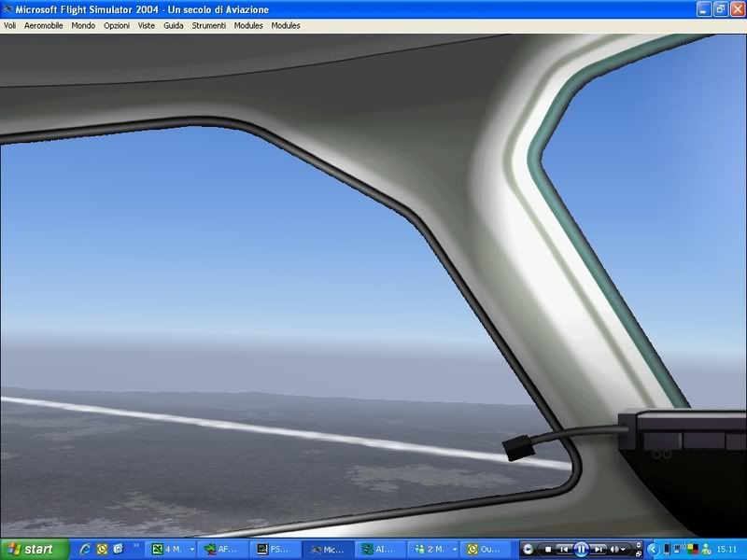This screenshot has width=747, height=560.
Task: Click the media toolbar volume speaker icon
Action: (614, 549)
